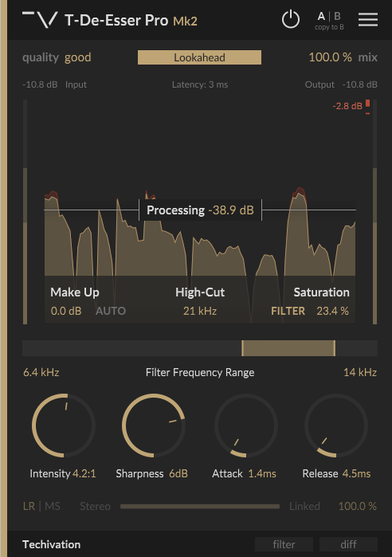Image resolution: width=392 pixels, height=557 pixels.
Task: Toggle the Lookahead button
Action: [x=199, y=57]
